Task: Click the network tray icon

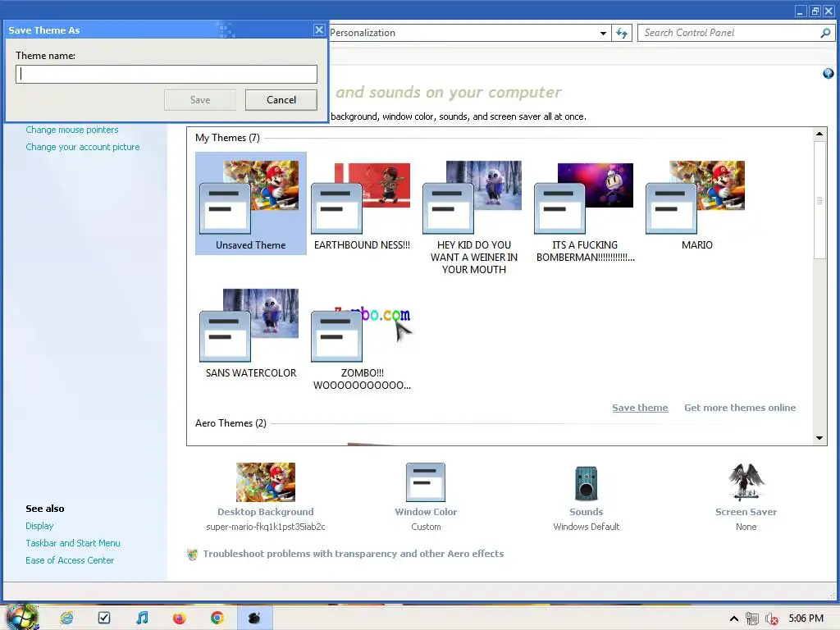Action: [752, 619]
